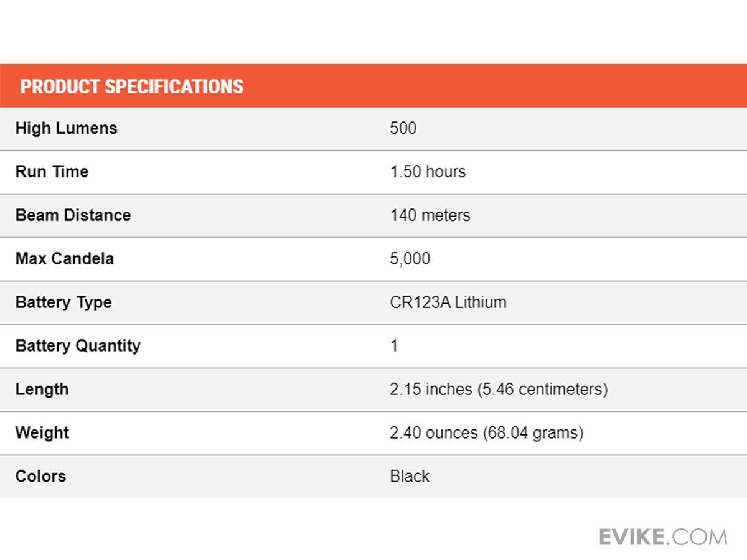This screenshot has height=560, width=747.
Task: Select the Battery Type label
Action: 63,302
